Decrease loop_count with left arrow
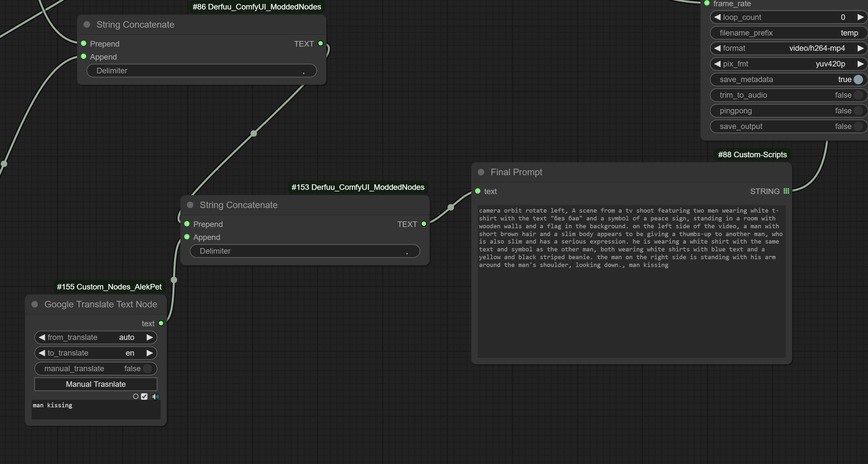 point(717,17)
